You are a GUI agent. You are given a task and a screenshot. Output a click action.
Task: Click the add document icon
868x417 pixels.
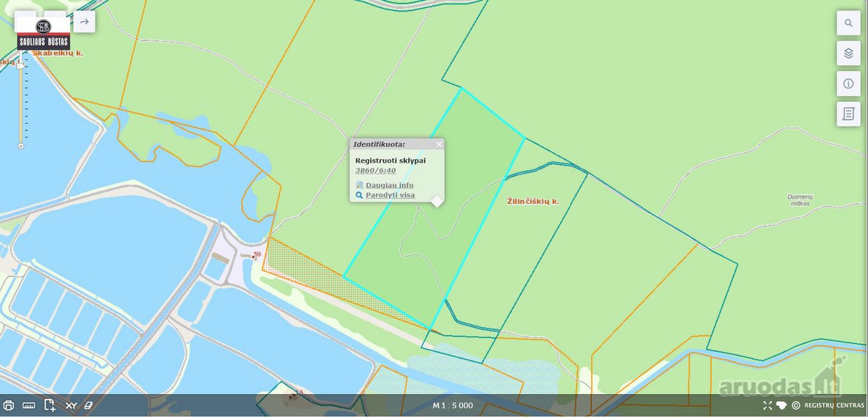click(50, 405)
